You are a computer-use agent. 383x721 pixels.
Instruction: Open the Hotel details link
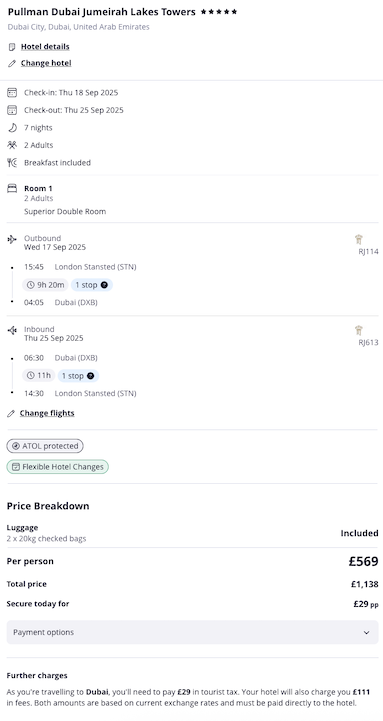(x=45, y=47)
